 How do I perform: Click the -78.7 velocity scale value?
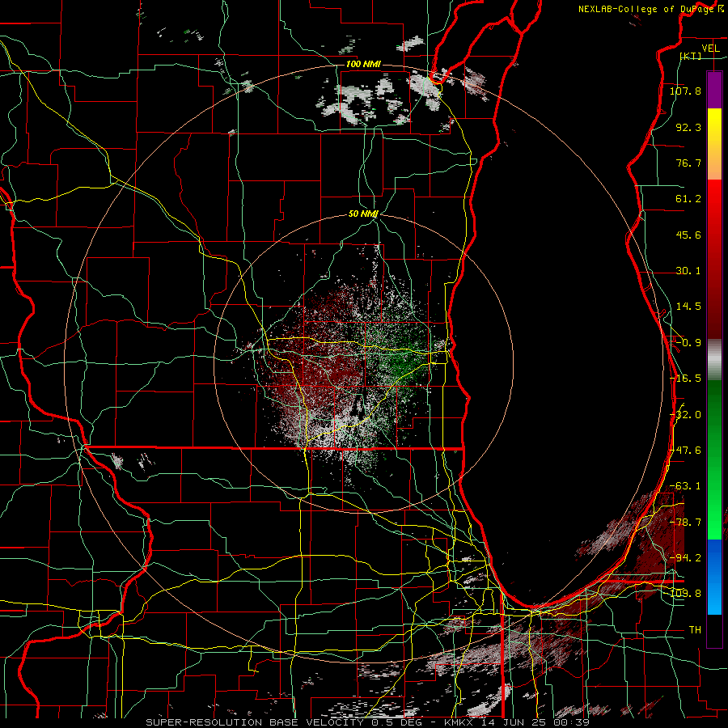(x=685, y=523)
